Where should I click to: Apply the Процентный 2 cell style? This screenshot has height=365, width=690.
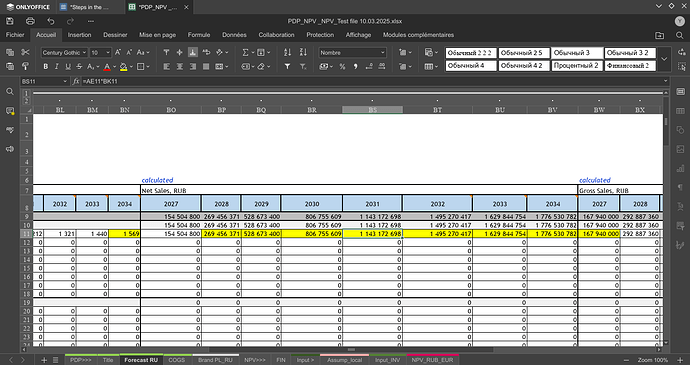click(x=576, y=66)
